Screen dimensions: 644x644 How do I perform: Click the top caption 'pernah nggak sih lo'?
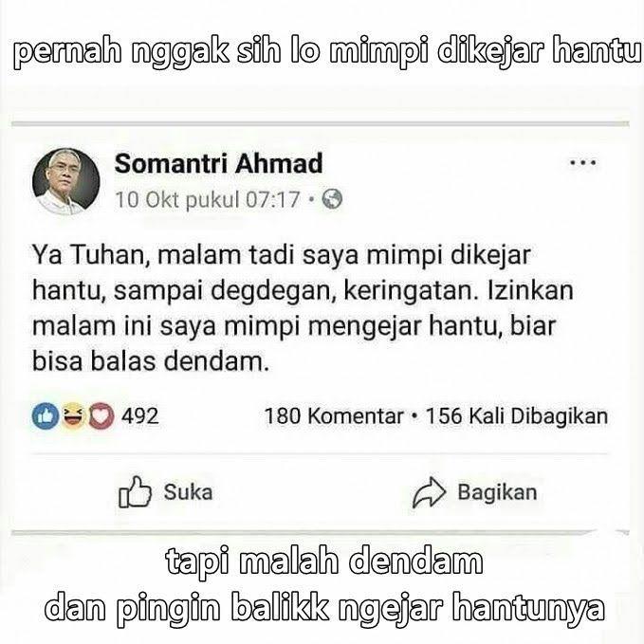point(166,52)
